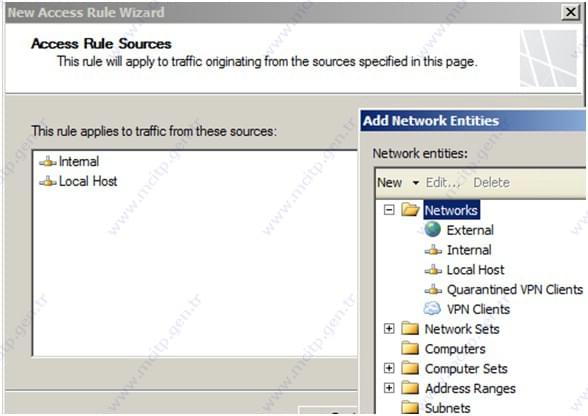
Task: Click the Internal network icon in tree
Action: point(433,250)
